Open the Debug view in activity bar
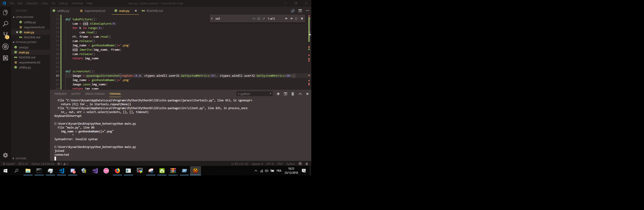 pyautogui.click(x=5, y=47)
